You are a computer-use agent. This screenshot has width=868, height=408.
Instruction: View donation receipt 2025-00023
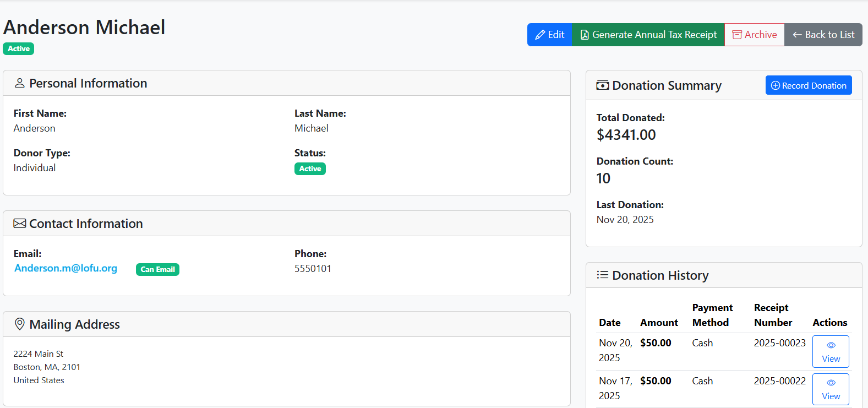831,351
